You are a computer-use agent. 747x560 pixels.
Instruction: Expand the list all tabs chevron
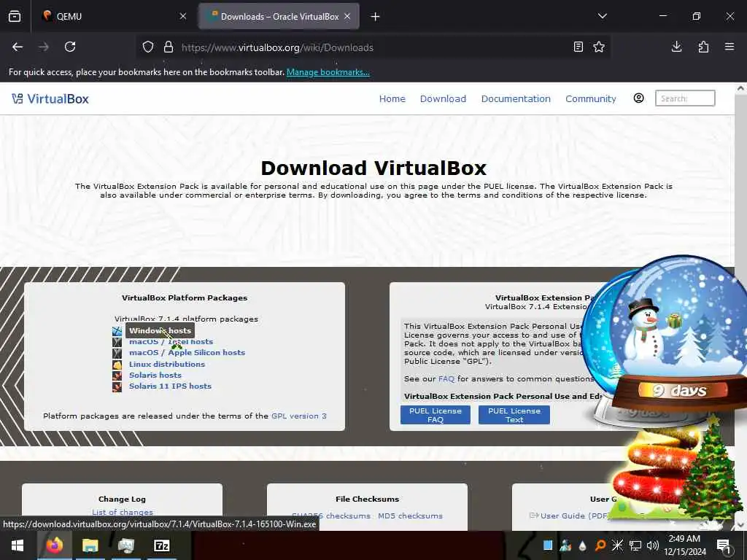click(602, 16)
